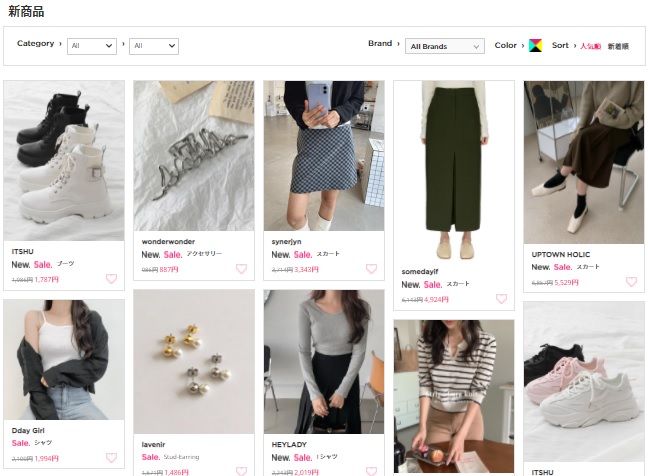Click the Category filter label
The height and width of the screenshot is (476, 648).
(36, 43)
